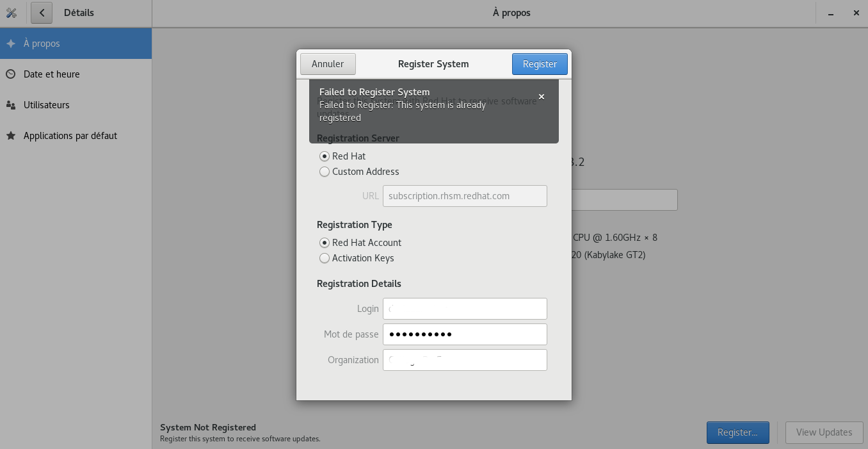This screenshot has width=868, height=449.
Task: Click the settings tools icon in header
Action: click(11, 13)
